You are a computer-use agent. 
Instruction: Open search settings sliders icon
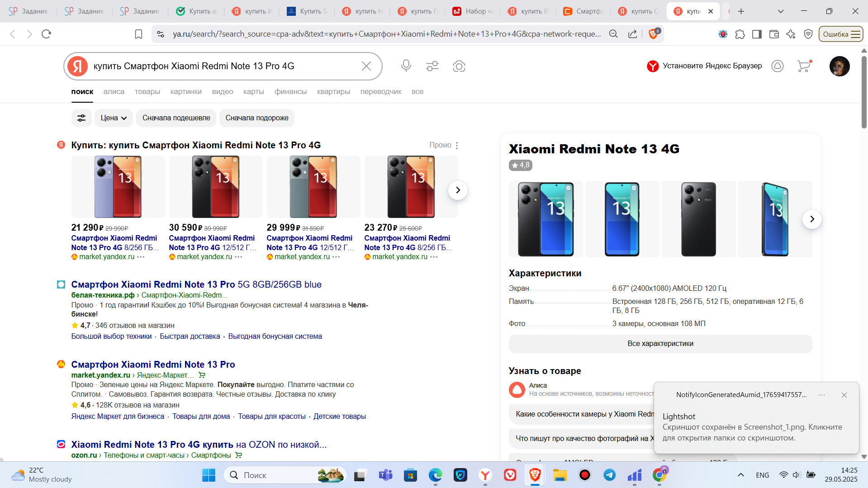click(432, 66)
